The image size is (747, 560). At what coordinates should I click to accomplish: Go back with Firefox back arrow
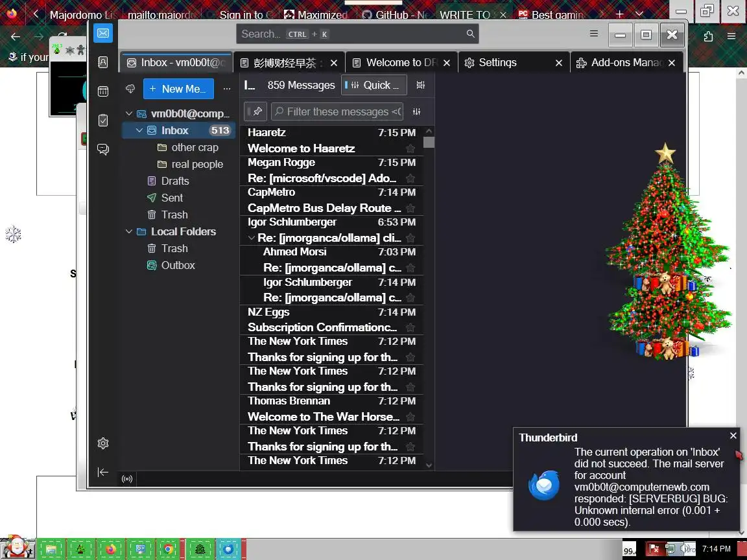click(x=16, y=36)
